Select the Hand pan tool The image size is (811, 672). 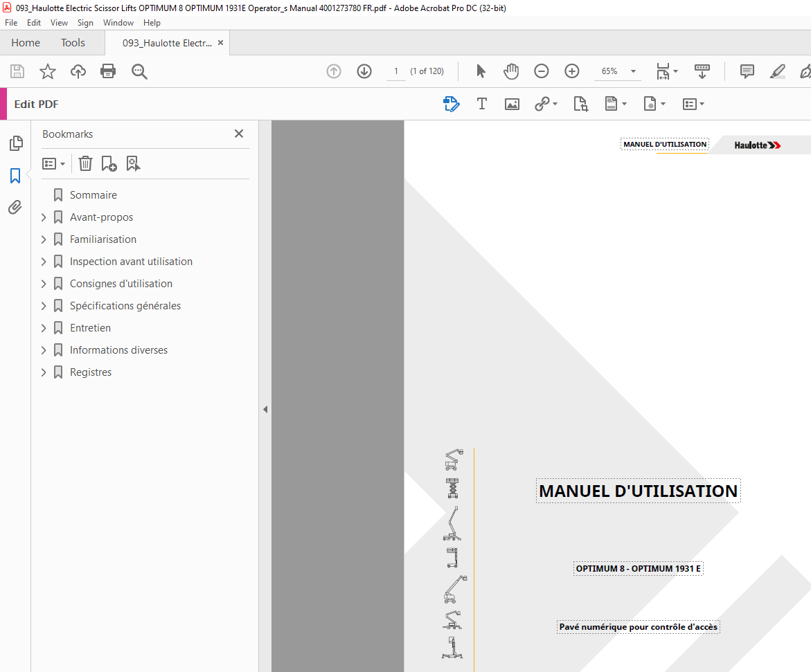point(511,71)
